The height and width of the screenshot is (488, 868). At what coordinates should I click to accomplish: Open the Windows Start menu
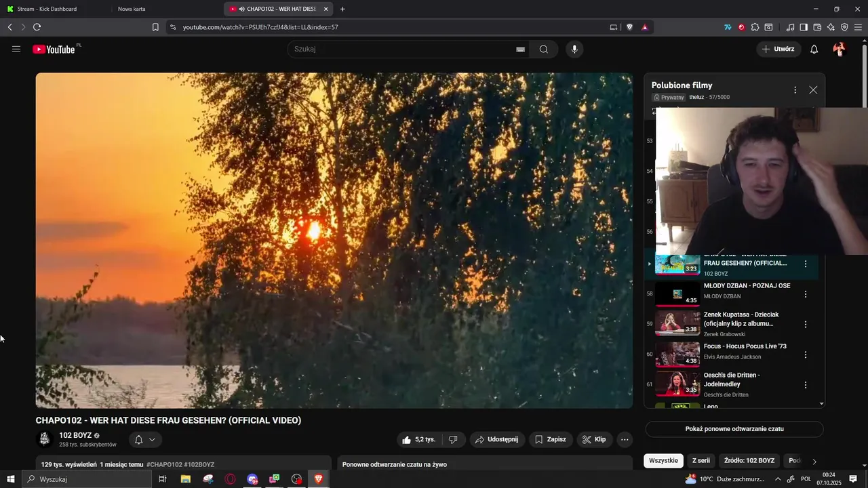[x=10, y=479]
